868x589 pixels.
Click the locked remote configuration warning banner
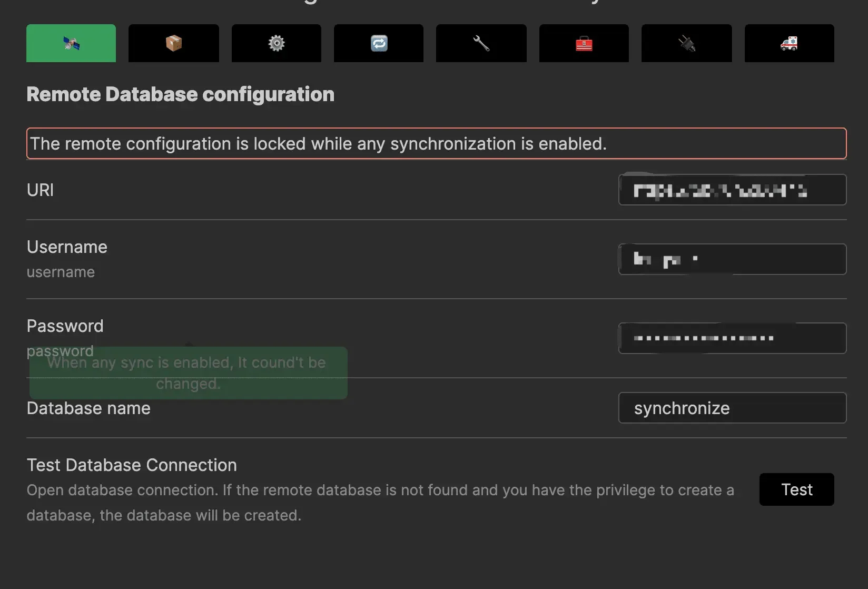click(436, 143)
